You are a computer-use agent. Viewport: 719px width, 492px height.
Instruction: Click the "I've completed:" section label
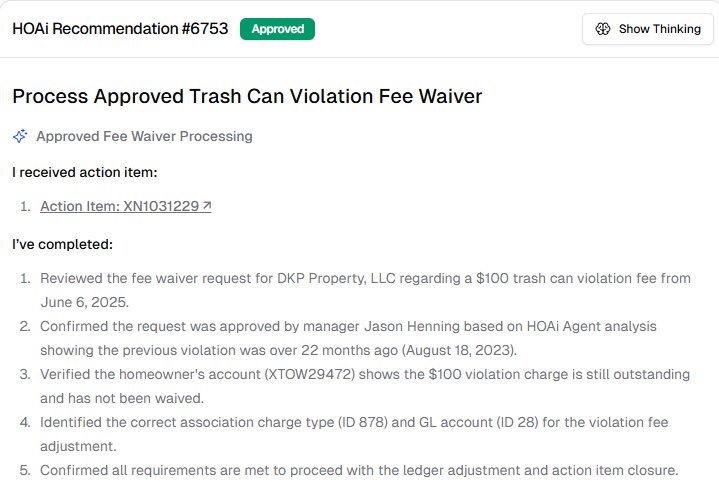tap(62, 243)
